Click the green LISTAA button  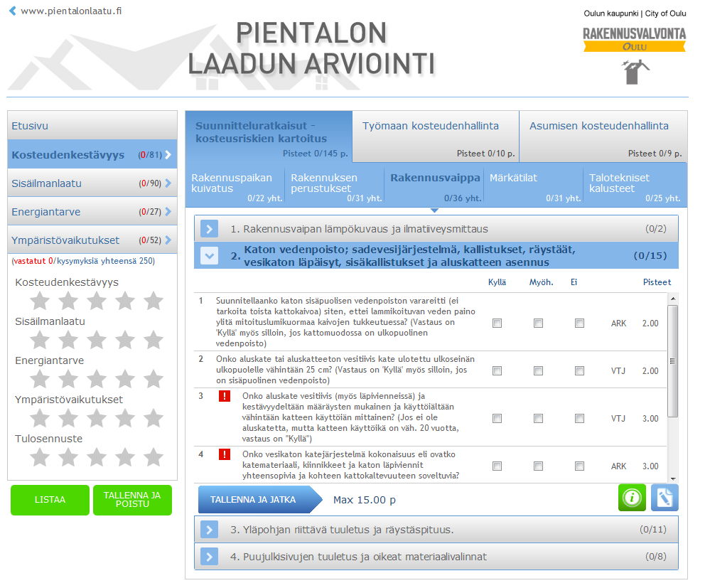(50, 500)
